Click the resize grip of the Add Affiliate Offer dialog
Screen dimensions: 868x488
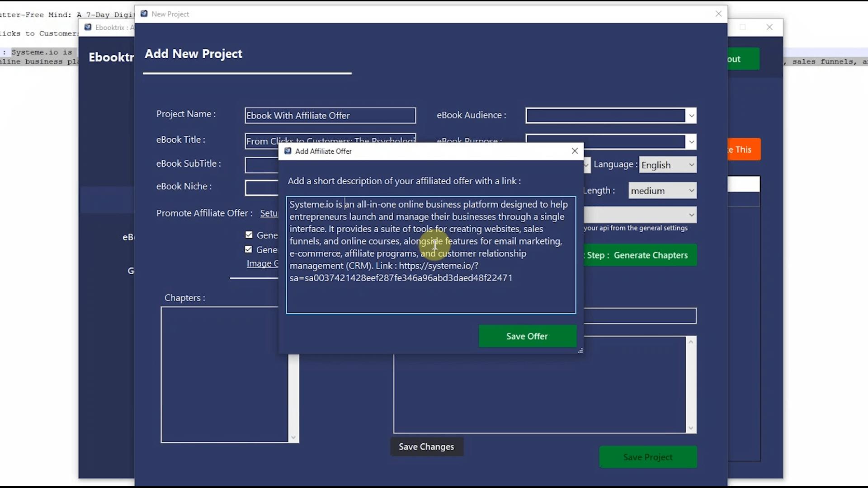[580, 350]
